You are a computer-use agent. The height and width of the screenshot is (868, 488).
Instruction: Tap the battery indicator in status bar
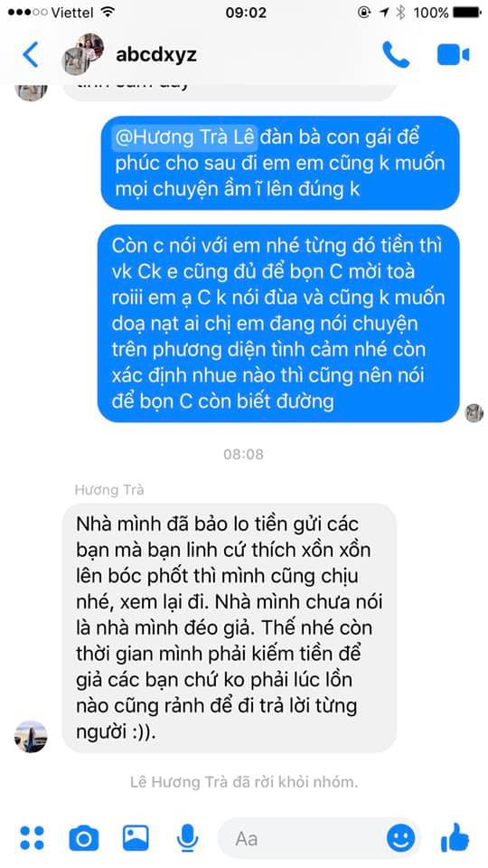tap(466, 12)
